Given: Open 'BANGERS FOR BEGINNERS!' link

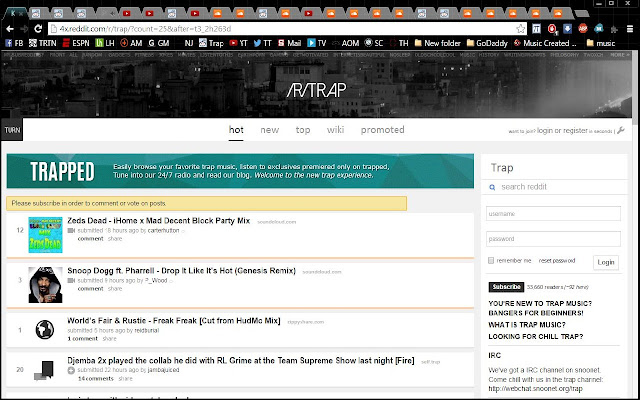Looking at the screenshot, I should click(536, 313).
